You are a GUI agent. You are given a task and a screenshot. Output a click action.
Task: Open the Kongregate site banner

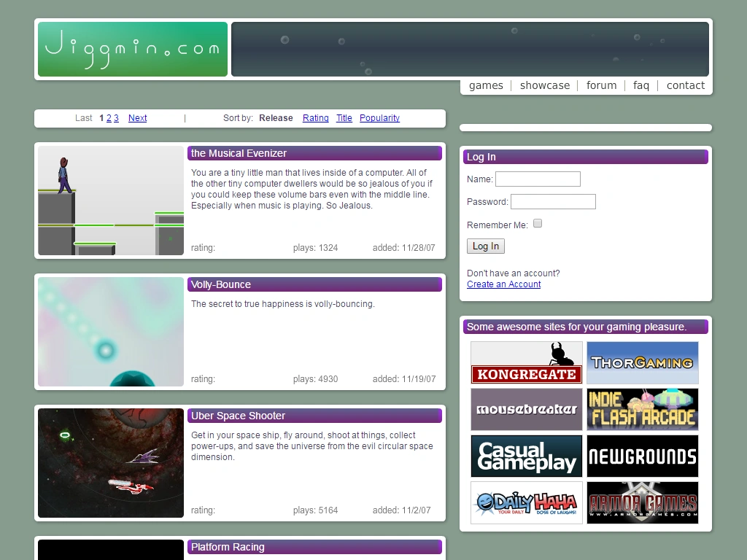[527, 362]
